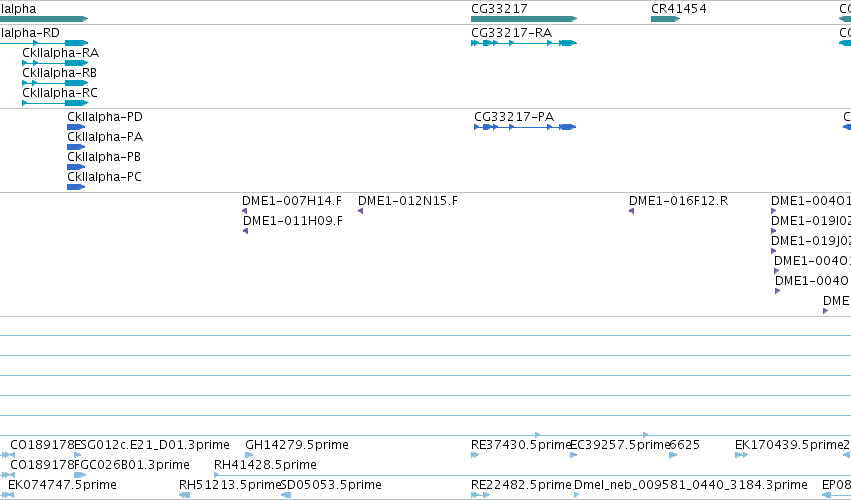This screenshot has width=851, height=500.
Task: Click the EC39257.5prime label
Action: (620, 445)
